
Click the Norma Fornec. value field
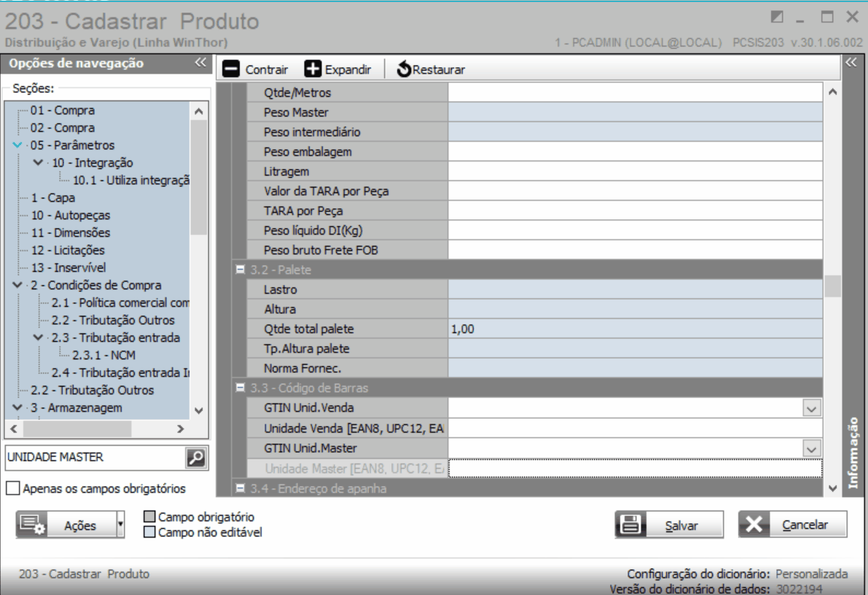click(x=635, y=368)
